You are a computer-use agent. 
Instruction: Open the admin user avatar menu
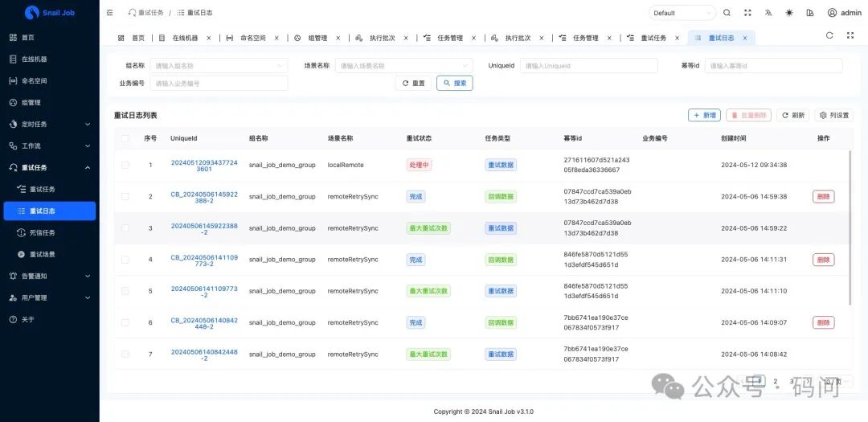[x=844, y=13]
